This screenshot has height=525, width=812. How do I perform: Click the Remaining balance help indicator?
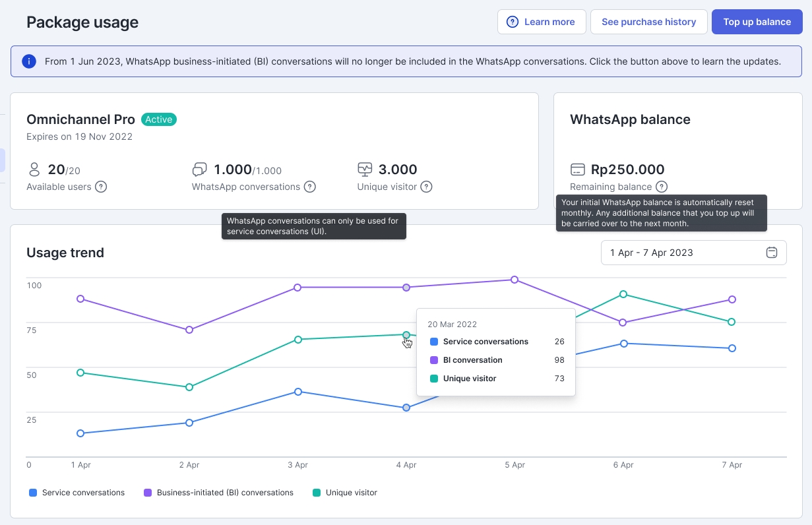(662, 187)
